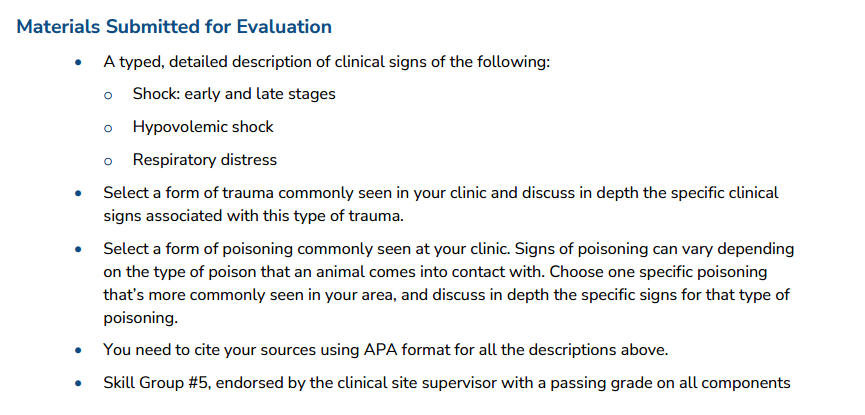Click the 'Hypovolemic shock' sub-item
The width and height of the screenshot is (865, 415).
coord(203,127)
